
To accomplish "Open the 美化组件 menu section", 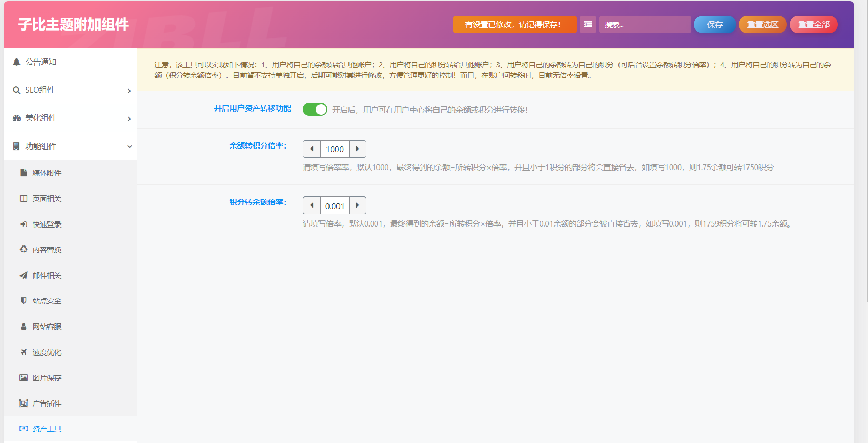I will (x=71, y=118).
